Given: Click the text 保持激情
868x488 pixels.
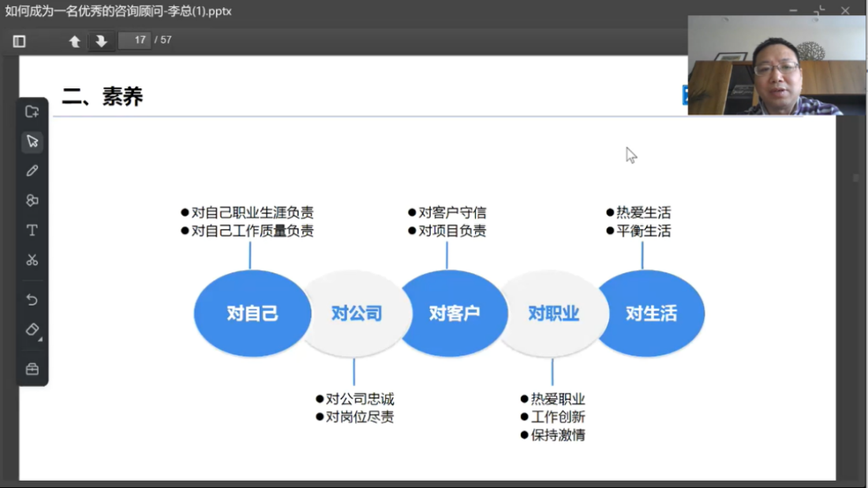Looking at the screenshot, I should pos(558,435).
